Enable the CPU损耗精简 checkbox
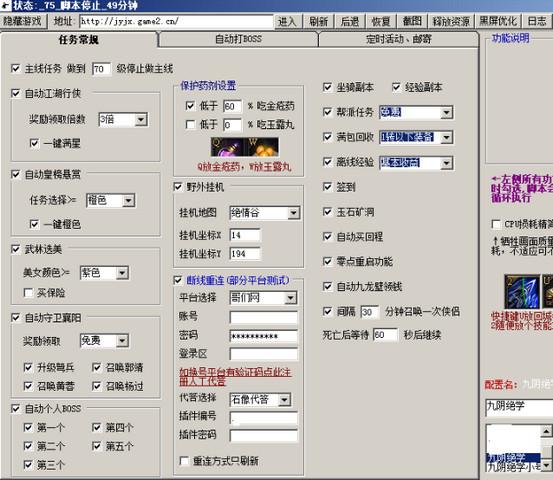 point(496,224)
